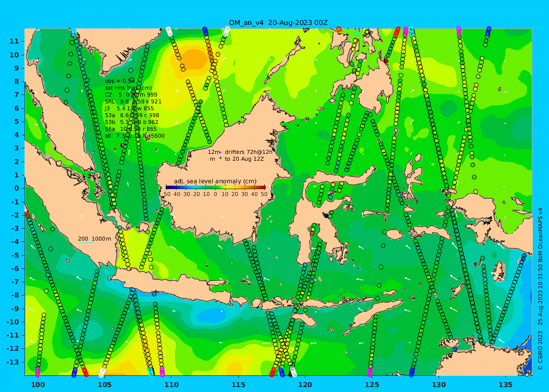
Task: Click longitude axis label 130
Action: 439,385
